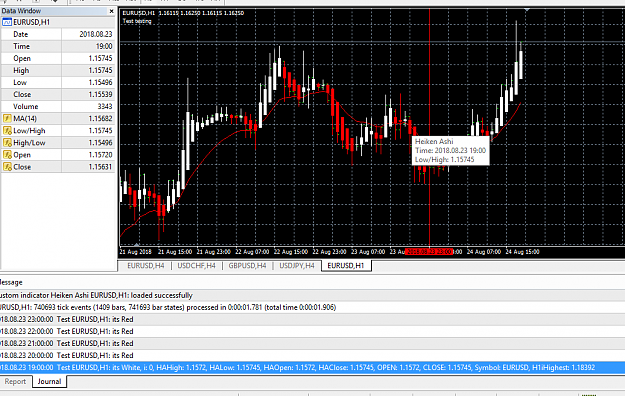
Task: Click the 'Test testing' expert label on chart
Action: click(137, 21)
